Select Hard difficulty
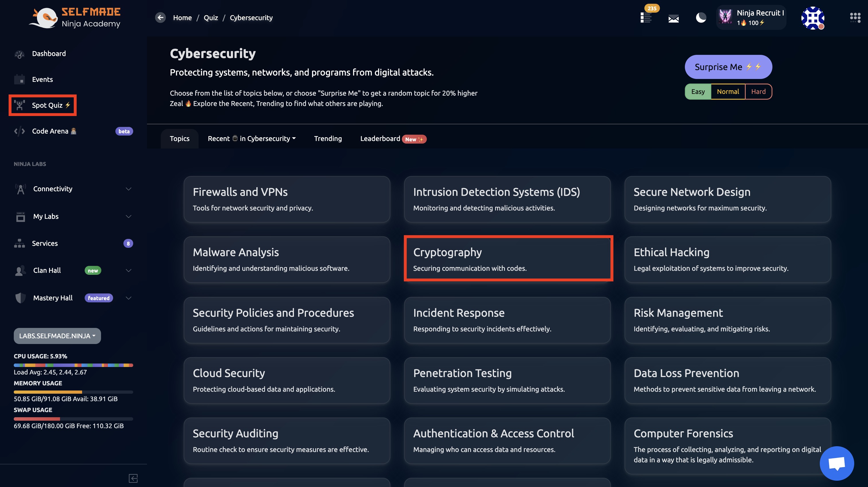Screen dimensions: 868x487 [758, 92]
